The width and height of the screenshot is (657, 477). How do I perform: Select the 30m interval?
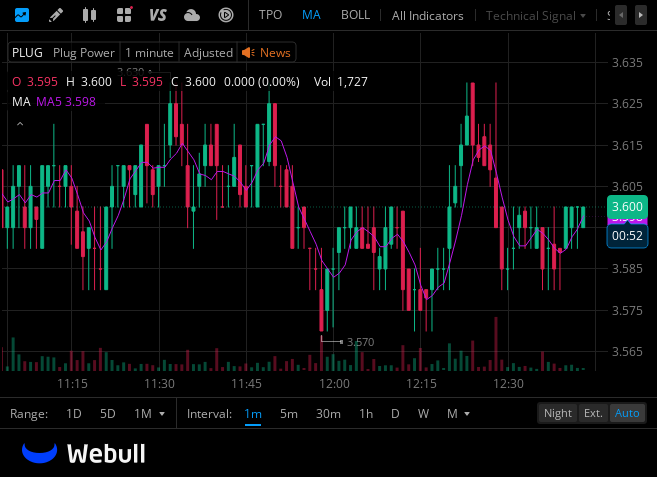pos(328,414)
